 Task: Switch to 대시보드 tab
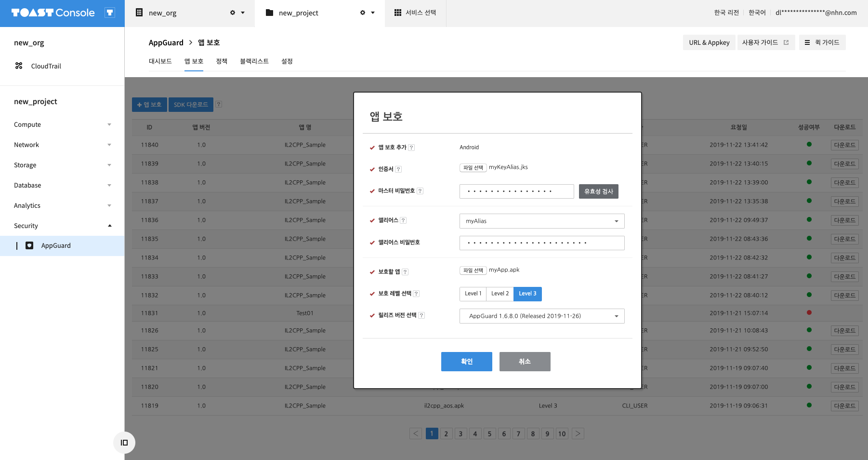coord(160,61)
